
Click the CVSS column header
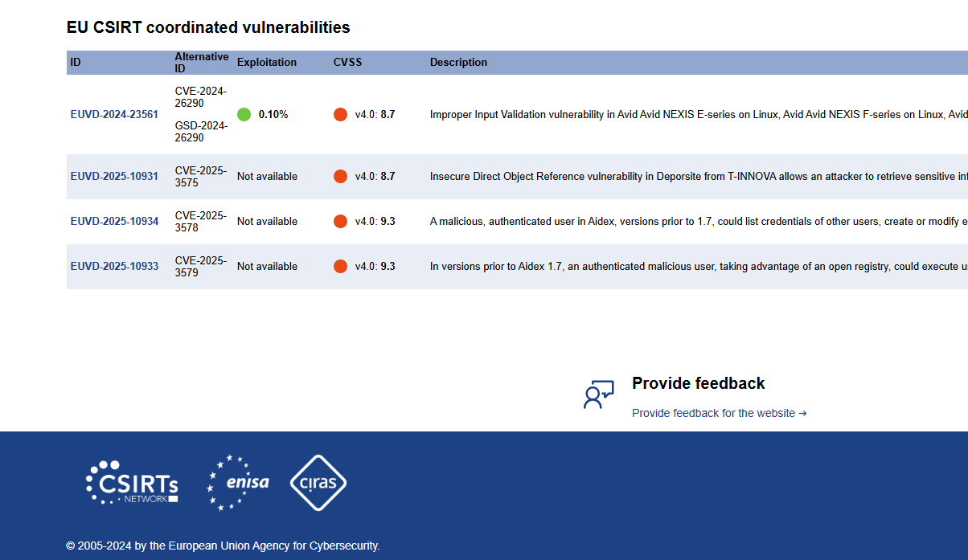click(348, 63)
